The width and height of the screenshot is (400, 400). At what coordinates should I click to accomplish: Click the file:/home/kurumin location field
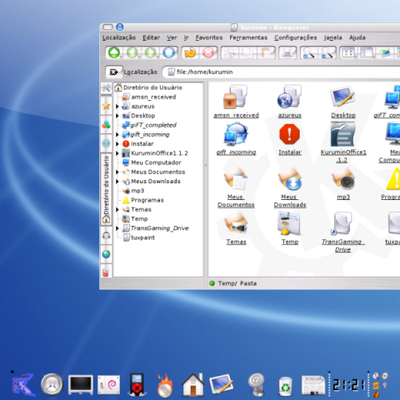[282, 72]
